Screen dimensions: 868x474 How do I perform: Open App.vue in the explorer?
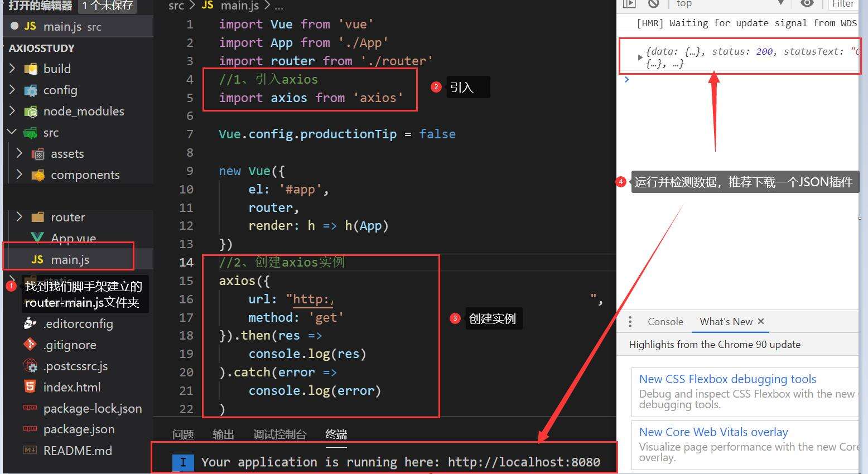[x=74, y=238]
